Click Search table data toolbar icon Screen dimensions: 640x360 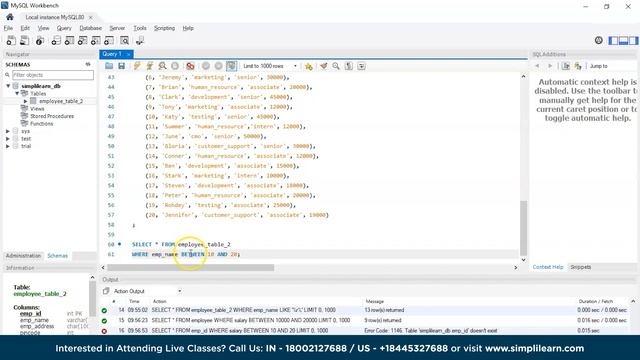coord(124,40)
